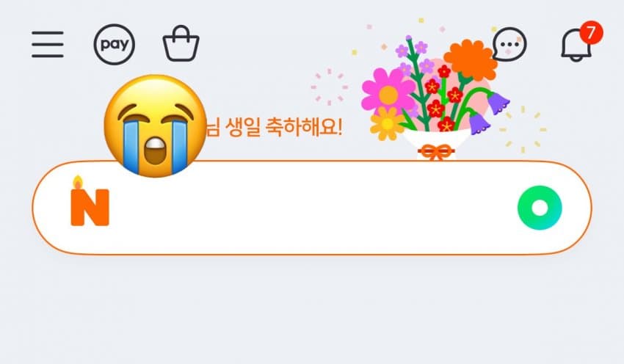
Task: Click the purple bellflower on bouquet's right
Action: coord(498,103)
